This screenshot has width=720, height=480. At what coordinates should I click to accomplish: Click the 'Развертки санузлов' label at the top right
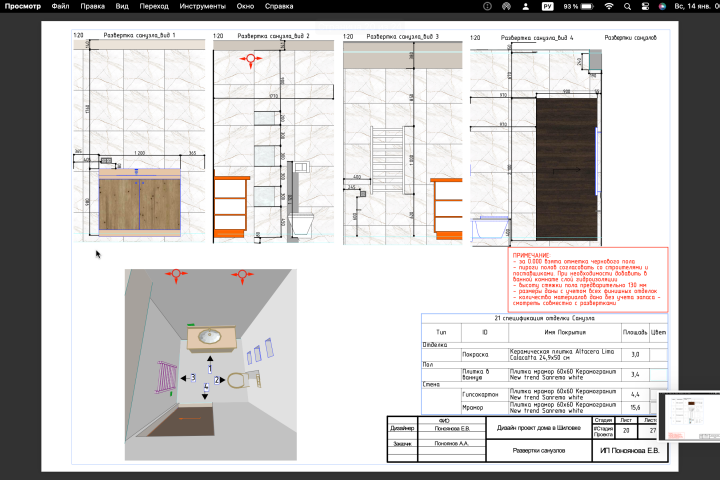click(630, 38)
